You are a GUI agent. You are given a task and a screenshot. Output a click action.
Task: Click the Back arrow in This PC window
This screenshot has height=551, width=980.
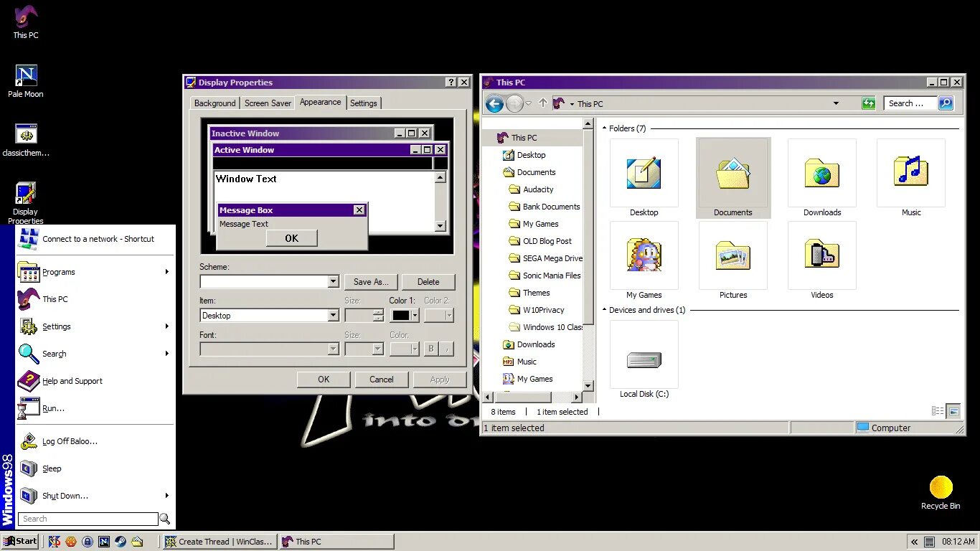pyautogui.click(x=494, y=103)
